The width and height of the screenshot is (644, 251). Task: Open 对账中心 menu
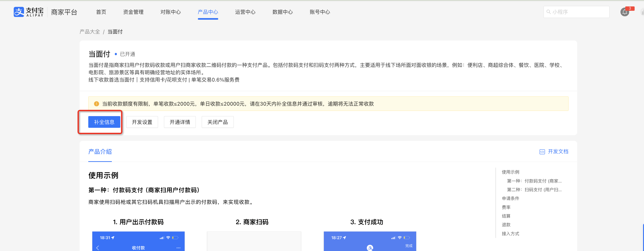point(171,12)
